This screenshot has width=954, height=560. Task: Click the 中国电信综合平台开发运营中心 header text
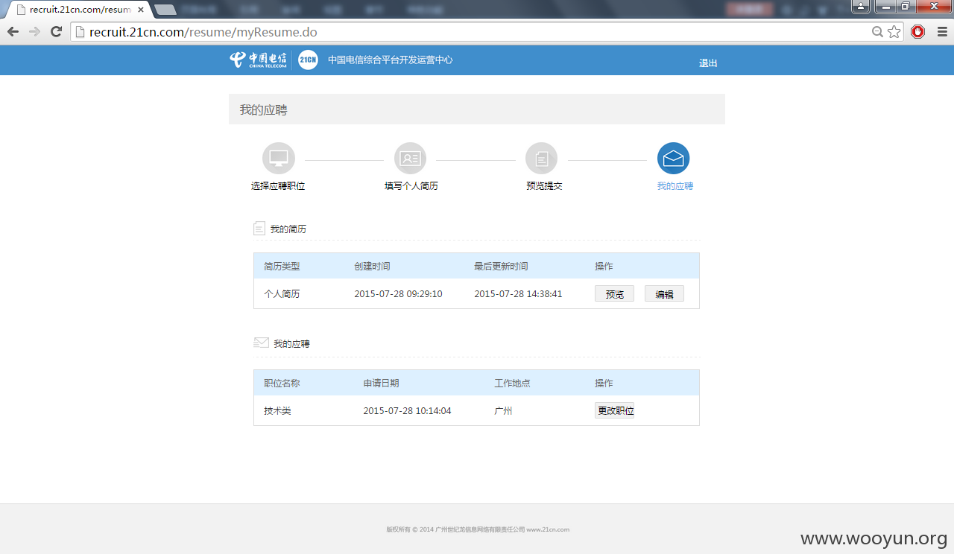click(390, 60)
